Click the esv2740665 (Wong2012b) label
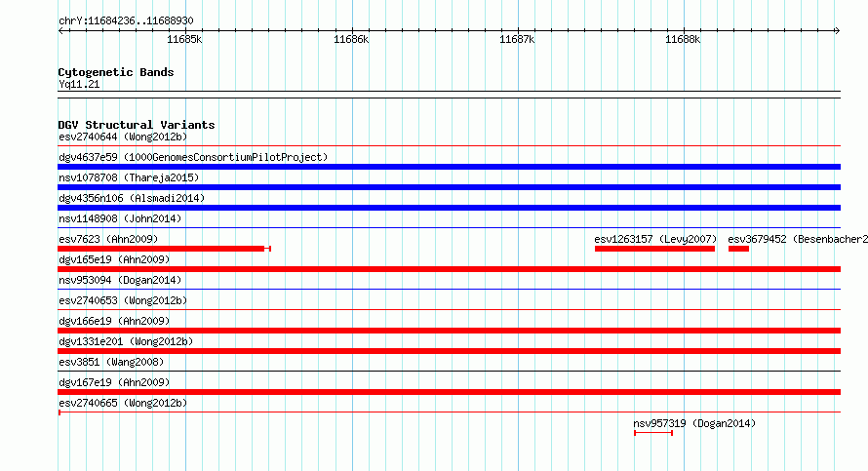 click(123, 403)
